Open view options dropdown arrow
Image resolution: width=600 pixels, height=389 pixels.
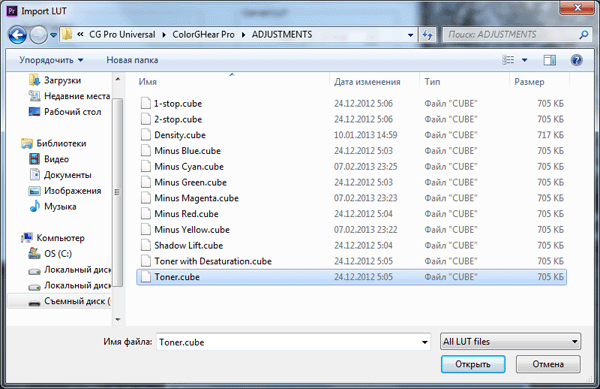525,60
